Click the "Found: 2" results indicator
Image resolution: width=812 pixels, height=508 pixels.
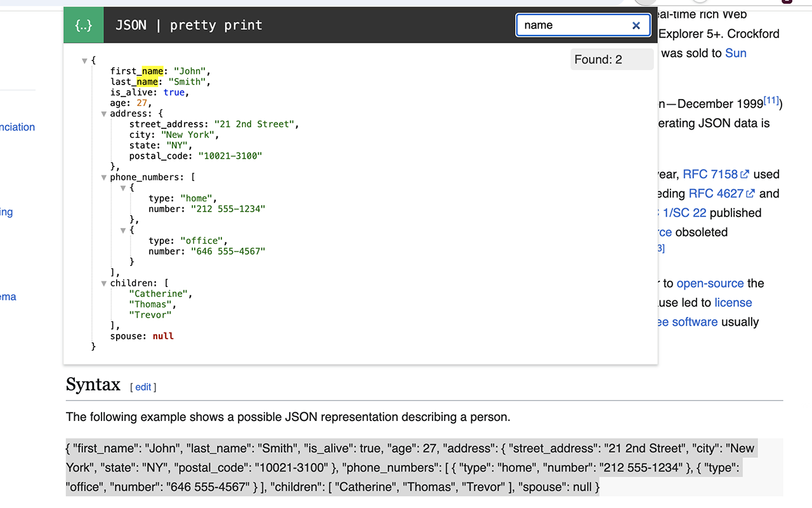612,60
